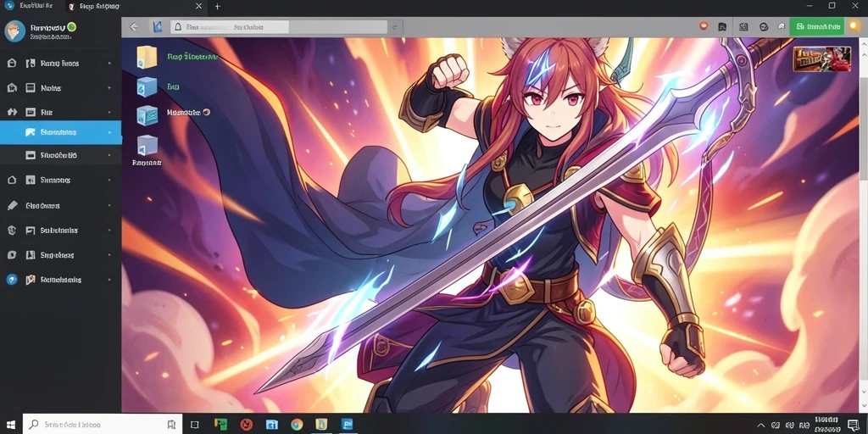Click the shield icon in the sidebar
Viewport: 868px width, 434px height.
click(12, 231)
